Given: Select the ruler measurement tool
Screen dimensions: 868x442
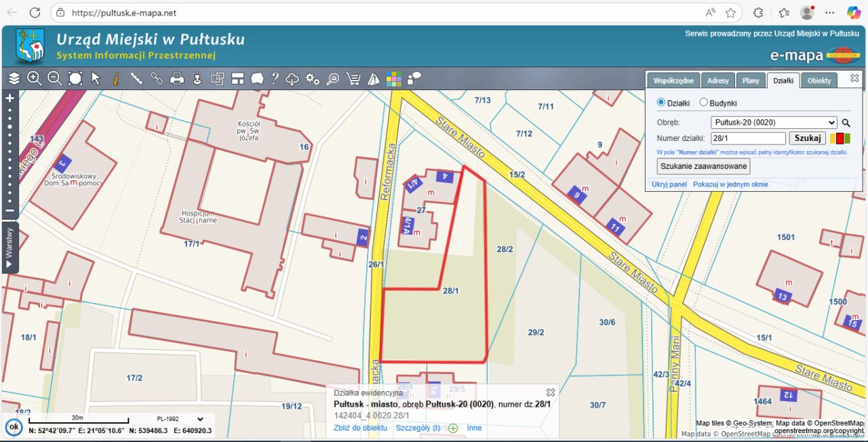Looking at the screenshot, I should point(136,79).
